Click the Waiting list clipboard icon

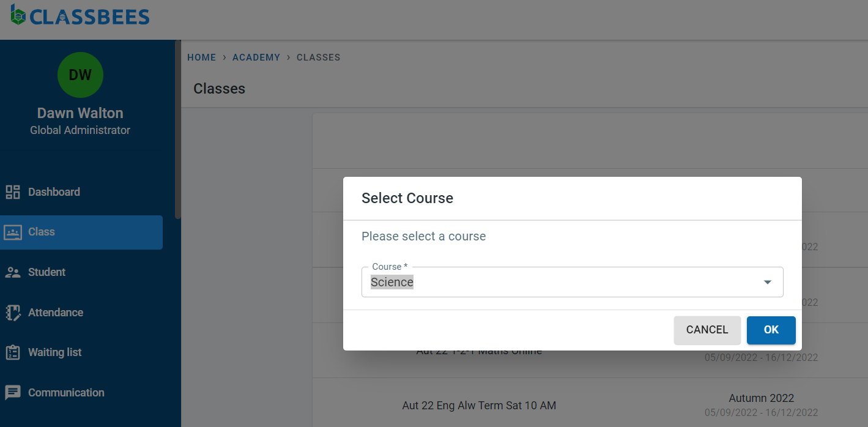(13, 353)
